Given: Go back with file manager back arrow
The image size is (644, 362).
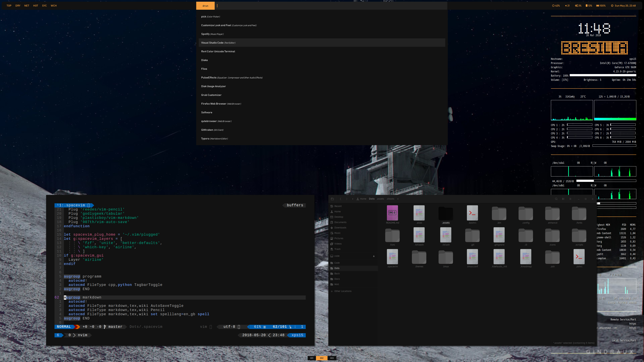Looking at the screenshot, I should click(340, 199).
